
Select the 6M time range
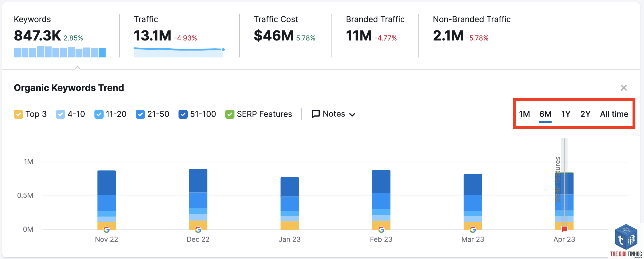(545, 114)
